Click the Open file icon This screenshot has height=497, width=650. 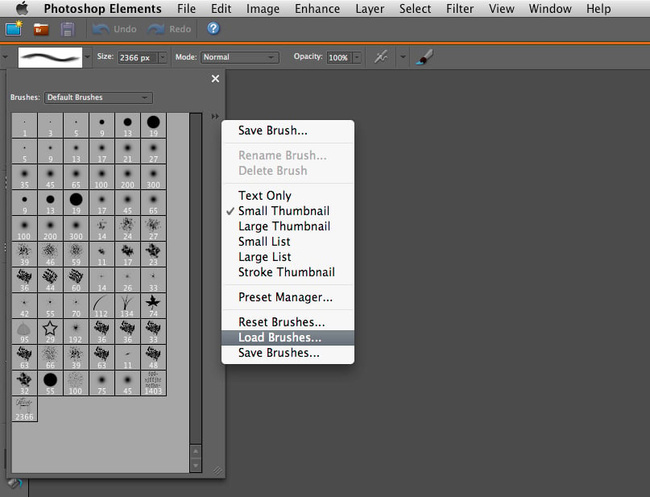(x=41, y=29)
